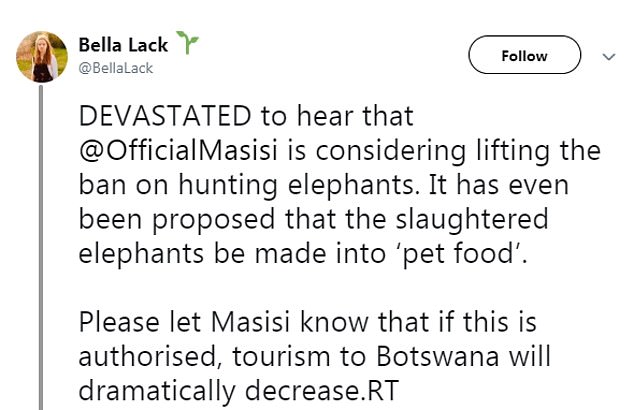Open the Bella Lack display name link

(x=123, y=45)
